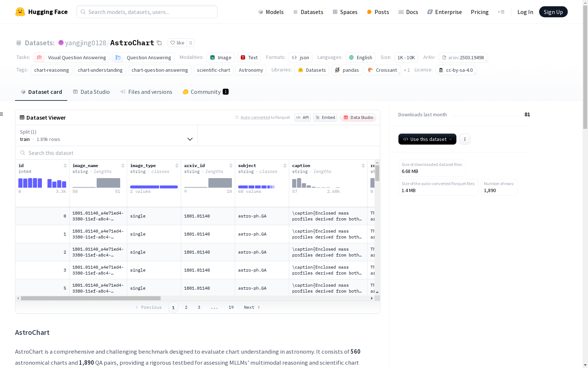588x368 pixels.
Task: Click the three-dot dataset options button
Action: click(465, 139)
